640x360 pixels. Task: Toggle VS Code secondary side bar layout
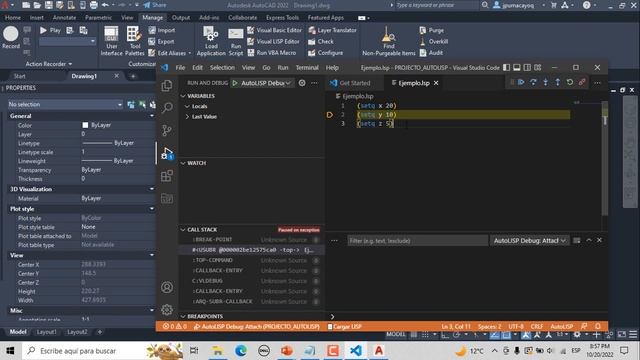(527, 67)
